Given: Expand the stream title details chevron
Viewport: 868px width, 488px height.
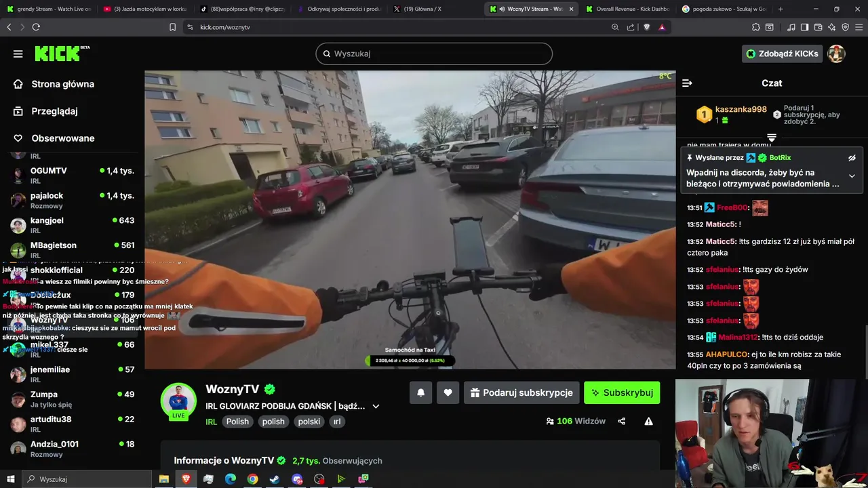Looking at the screenshot, I should [x=376, y=407].
